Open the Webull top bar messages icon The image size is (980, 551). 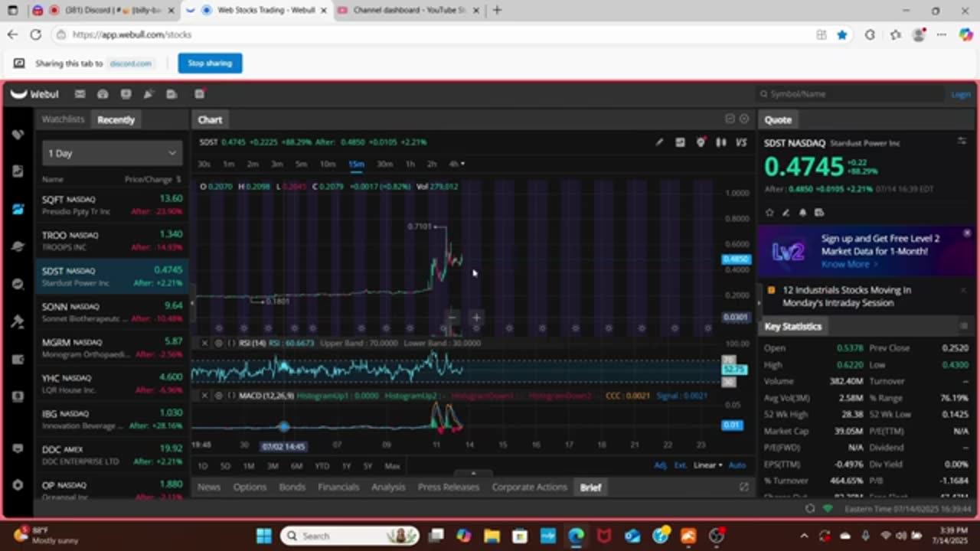tap(80, 94)
